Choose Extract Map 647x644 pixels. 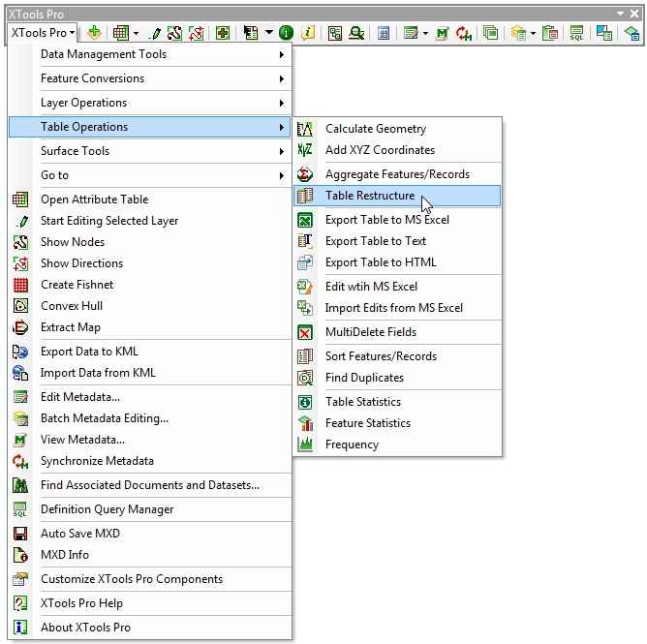(x=150, y=327)
